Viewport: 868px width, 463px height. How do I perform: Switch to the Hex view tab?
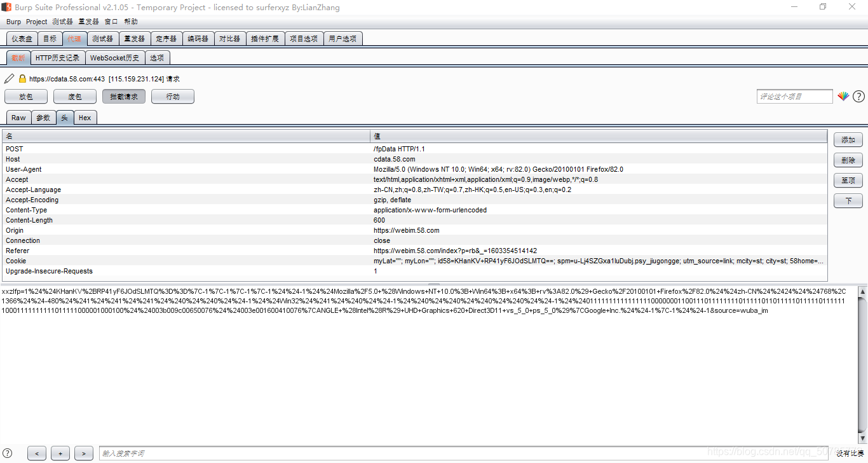85,118
